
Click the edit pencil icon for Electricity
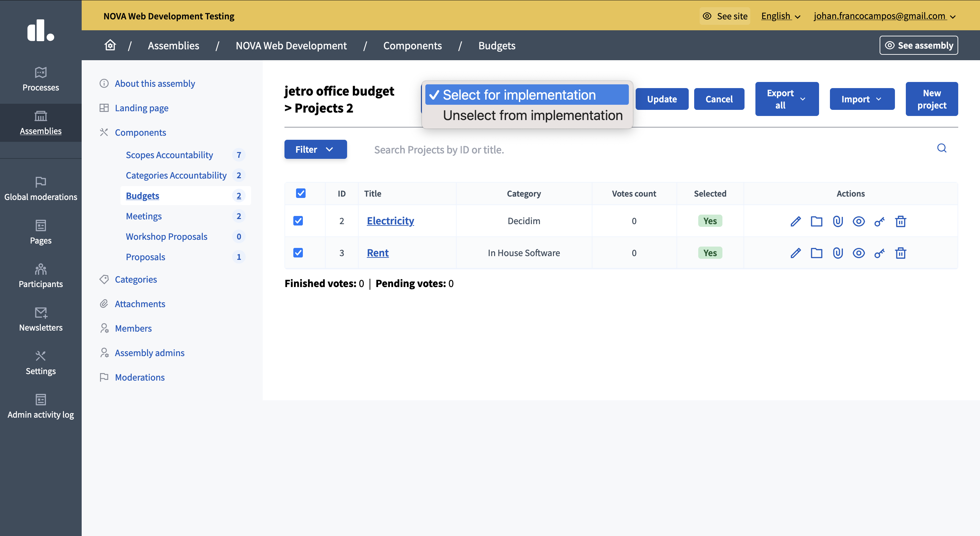796,221
